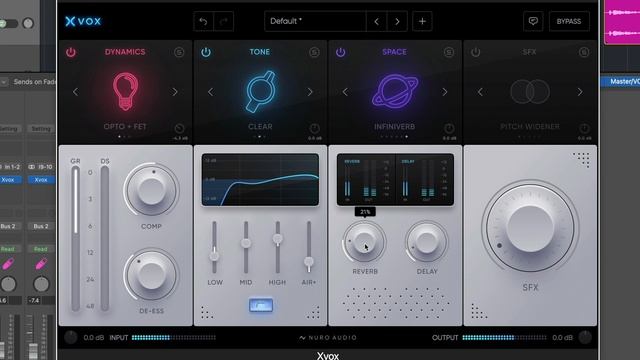640x360 pixels.
Task: Select previous Space mode arrow
Action: [345, 92]
